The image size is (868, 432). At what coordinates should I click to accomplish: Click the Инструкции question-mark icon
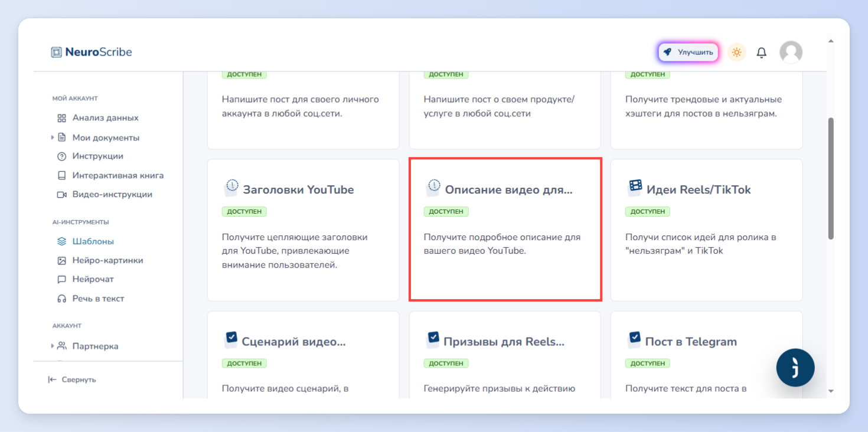[61, 156]
